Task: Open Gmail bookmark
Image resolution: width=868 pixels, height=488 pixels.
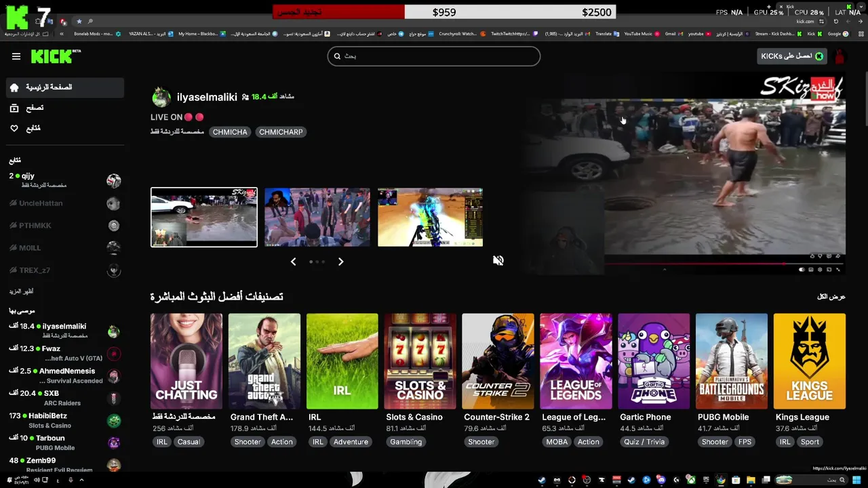Action: pos(675,33)
